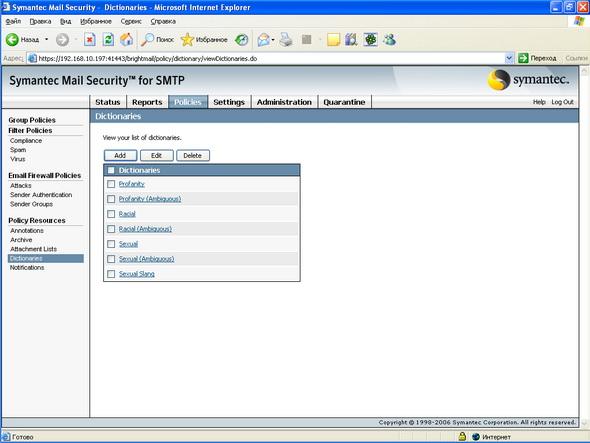590x443 pixels.
Task: Check the Sexual (Ambiguous) checkbox
Action: click(x=111, y=259)
